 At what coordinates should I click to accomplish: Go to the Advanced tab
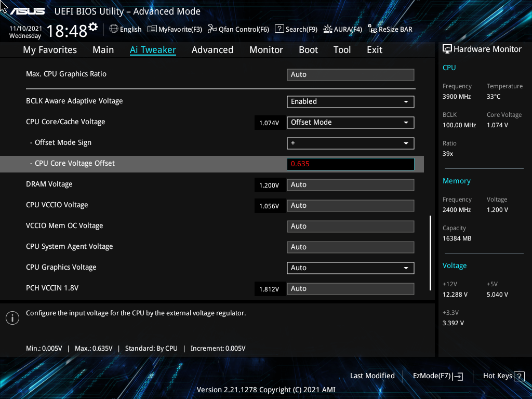pos(212,50)
